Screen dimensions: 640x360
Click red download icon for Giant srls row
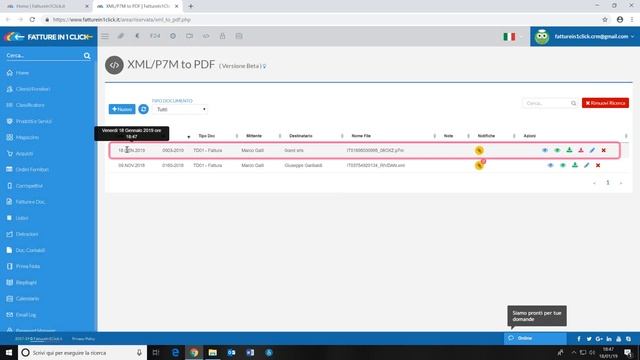[581, 150]
